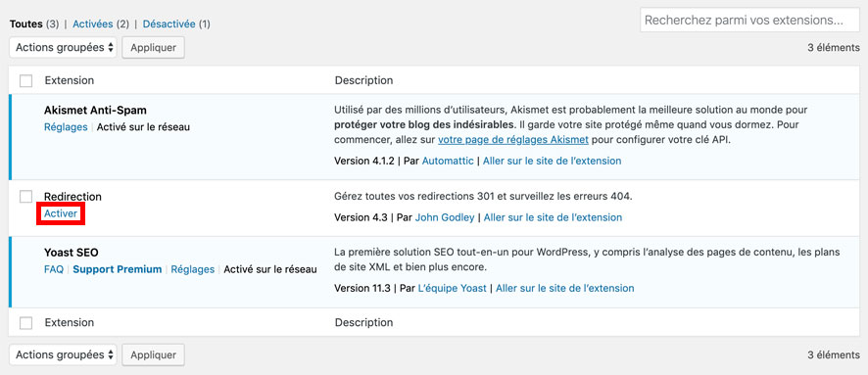Open Yoast SEO FAQ link

click(54, 269)
